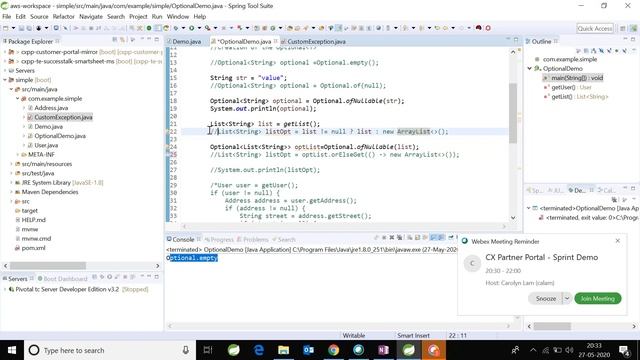
Task: Click Join Meeting in Webex reminder
Action: tap(598, 299)
